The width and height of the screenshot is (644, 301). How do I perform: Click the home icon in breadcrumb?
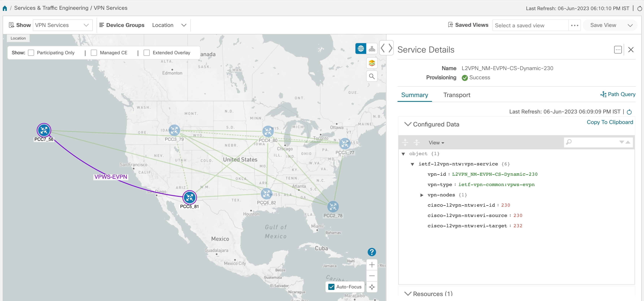5,8
